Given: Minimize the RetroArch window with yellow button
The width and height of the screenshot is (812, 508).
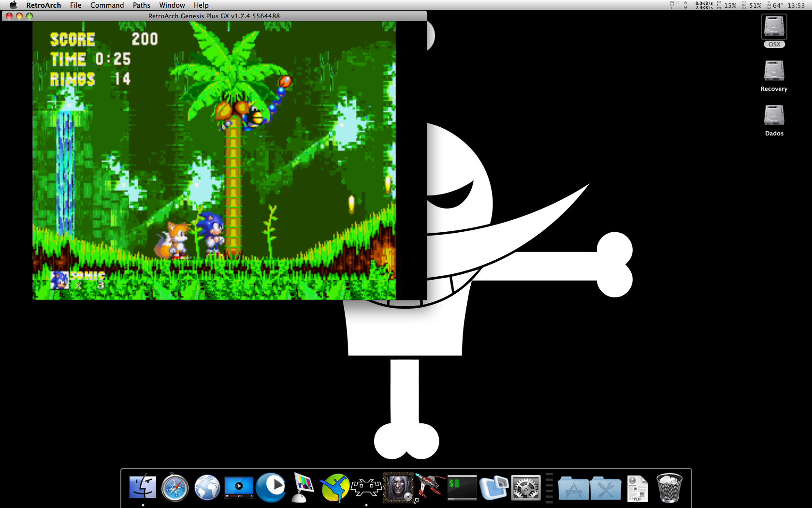Looking at the screenshot, I should tap(19, 15).
